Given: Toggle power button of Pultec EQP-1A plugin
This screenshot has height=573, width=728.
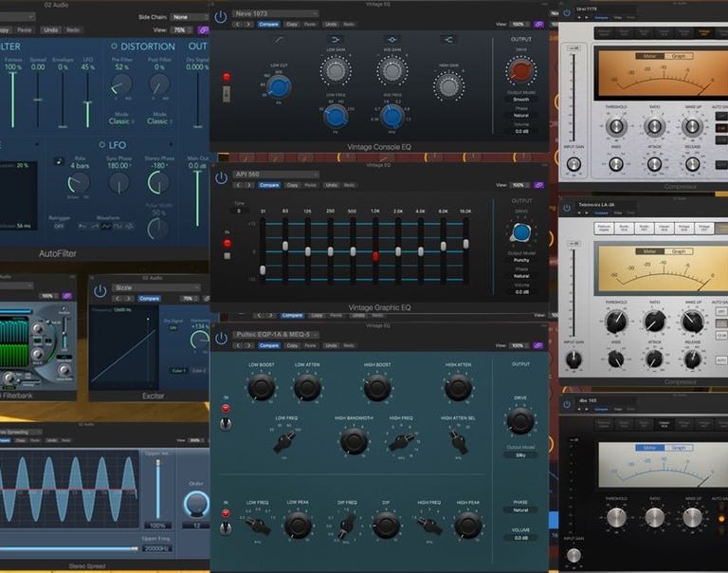Looking at the screenshot, I should click(221, 339).
